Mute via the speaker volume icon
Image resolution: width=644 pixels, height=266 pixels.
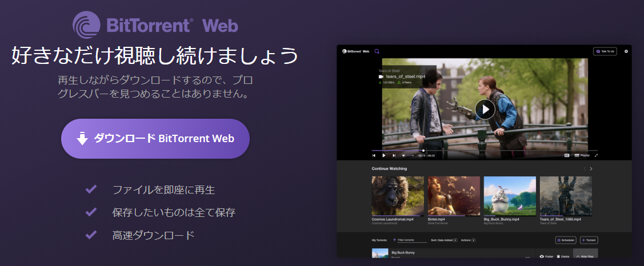[404, 156]
